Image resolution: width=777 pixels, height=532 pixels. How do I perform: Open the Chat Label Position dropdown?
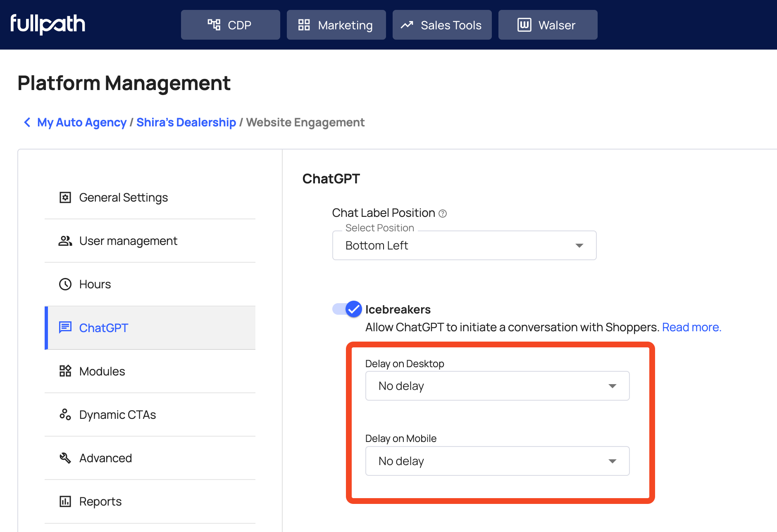(x=464, y=245)
